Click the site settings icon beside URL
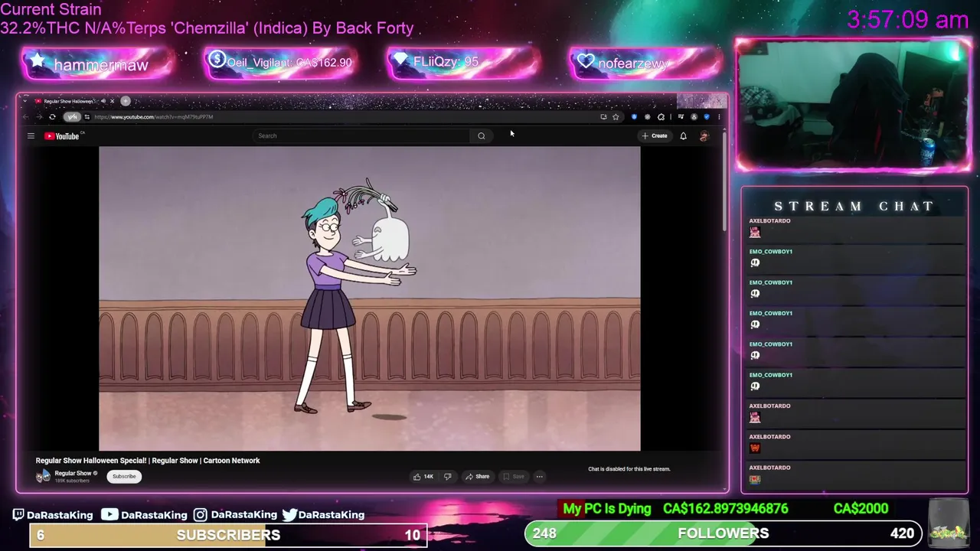The image size is (980, 551). [87, 117]
